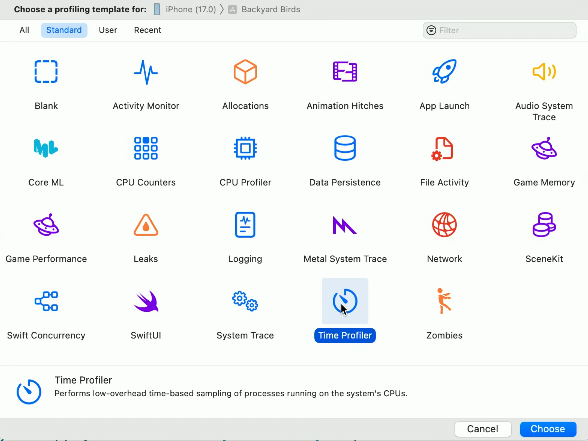Click the Time Profiler label

(345, 335)
